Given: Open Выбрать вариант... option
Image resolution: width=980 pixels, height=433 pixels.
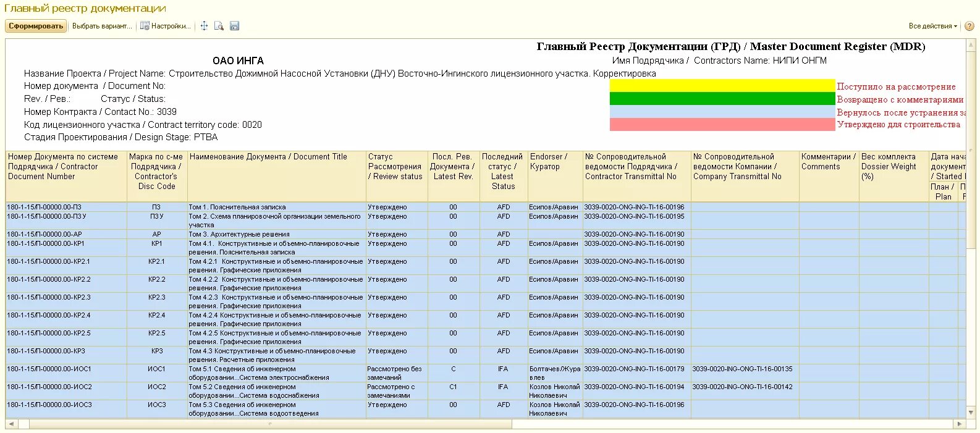Looking at the screenshot, I should [102, 26].
